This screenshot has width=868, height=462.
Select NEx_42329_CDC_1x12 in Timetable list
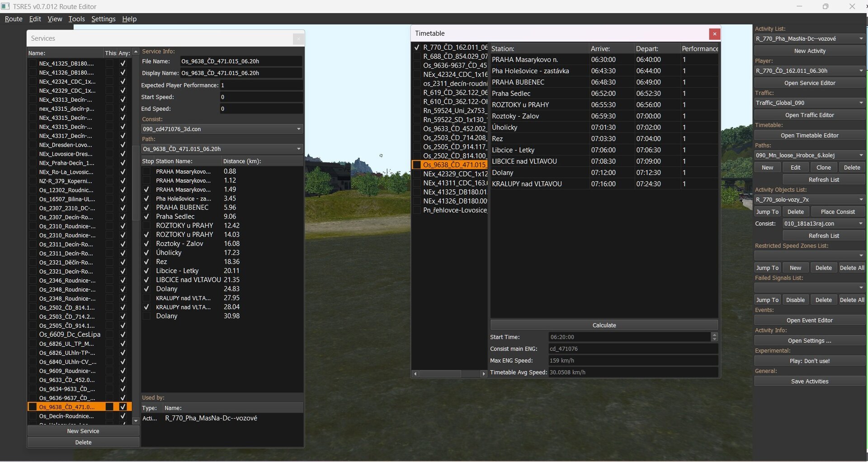455,174
